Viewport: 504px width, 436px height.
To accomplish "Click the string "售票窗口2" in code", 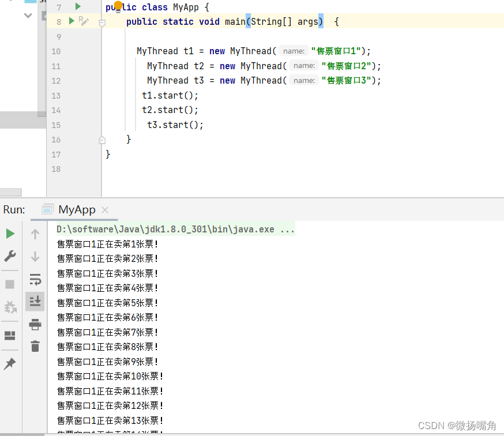I will [x=346, y=66].
